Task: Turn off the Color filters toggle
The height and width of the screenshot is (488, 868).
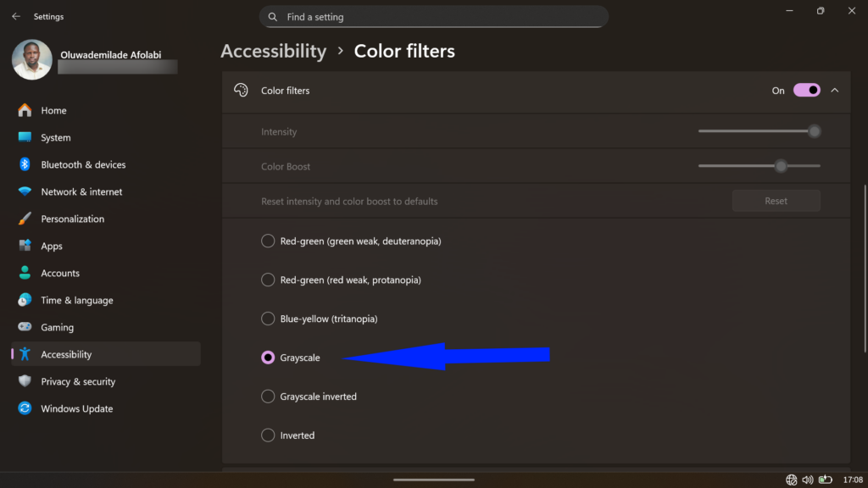Action: pos(805,90)
